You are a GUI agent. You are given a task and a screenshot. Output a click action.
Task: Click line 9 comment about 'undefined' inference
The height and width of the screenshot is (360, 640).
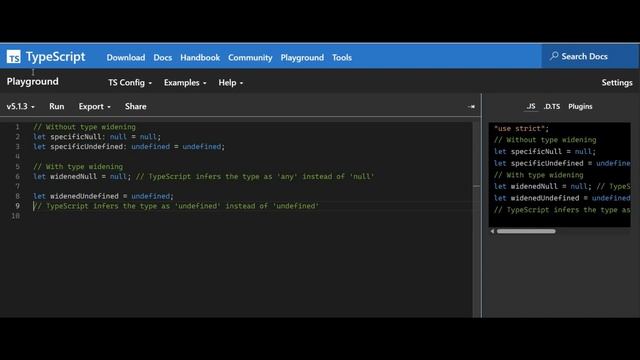click(x=176, y=206)
